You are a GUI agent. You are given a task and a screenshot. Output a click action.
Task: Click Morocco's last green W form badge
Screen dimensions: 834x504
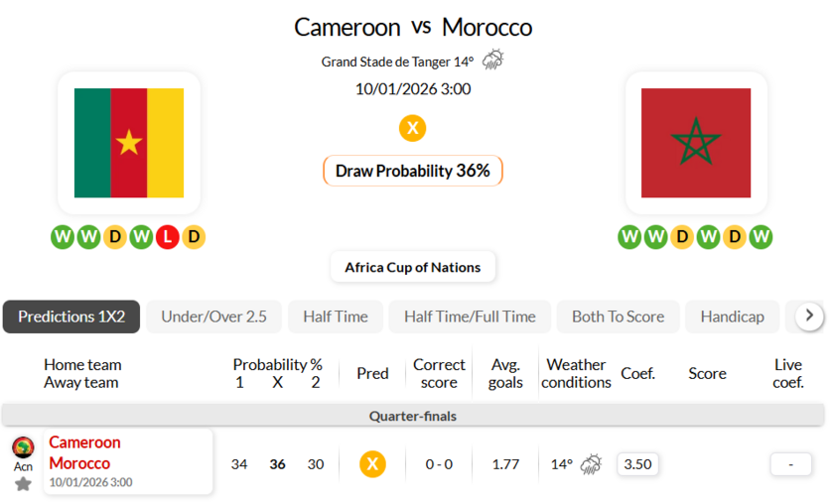pos(761,237)
